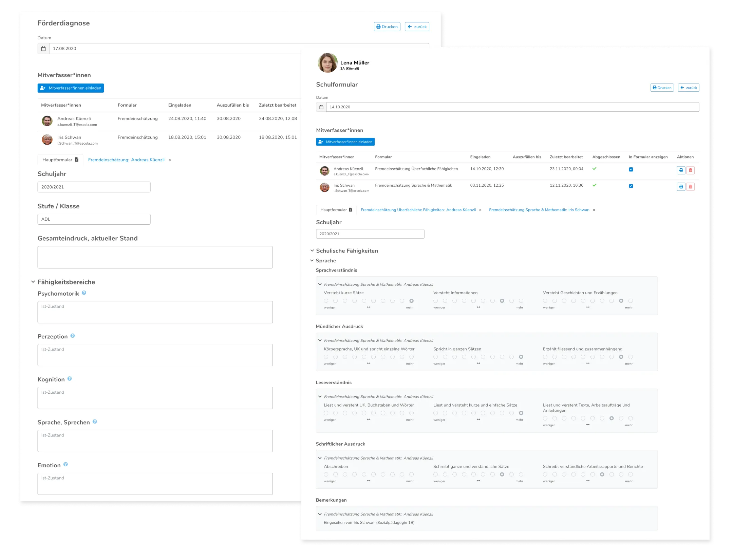
Task: Close Sprache & Mathematik: Iris Schwan tab
Action: [594, 210]
